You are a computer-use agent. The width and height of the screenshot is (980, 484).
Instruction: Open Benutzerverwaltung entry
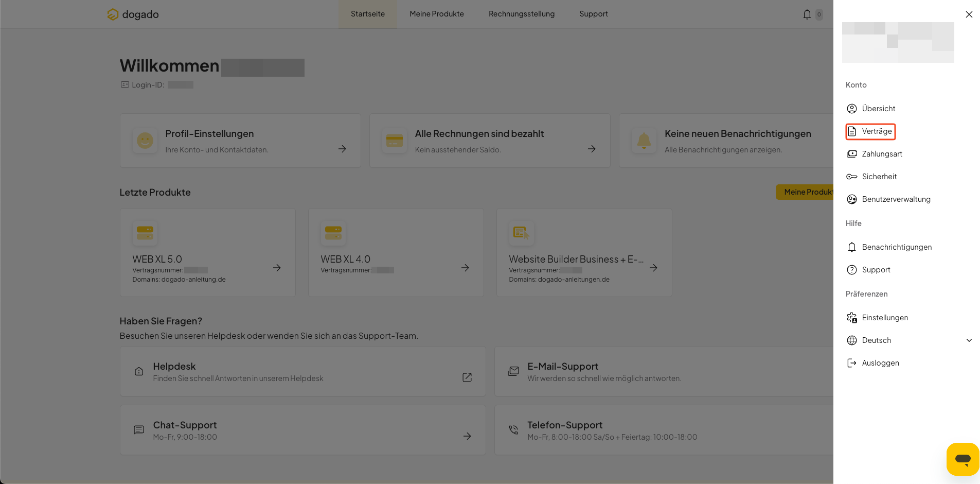coord(896,199)
